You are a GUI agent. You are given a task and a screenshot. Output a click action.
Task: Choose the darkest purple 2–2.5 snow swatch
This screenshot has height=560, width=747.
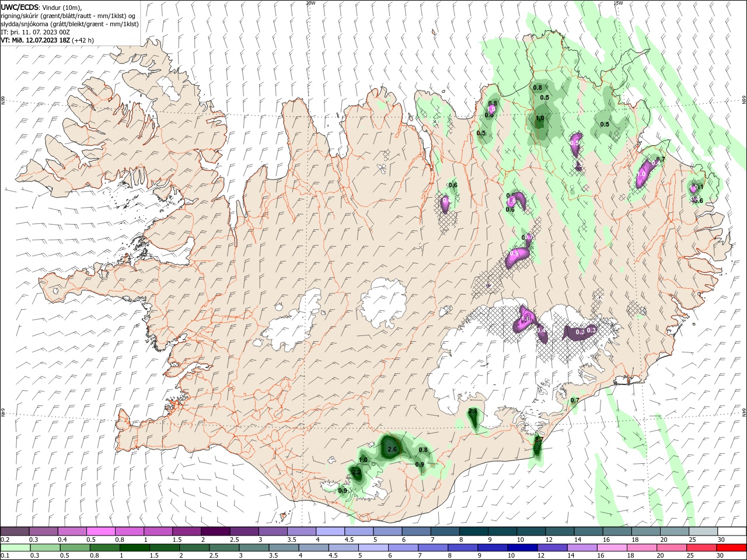pos(215,531)
